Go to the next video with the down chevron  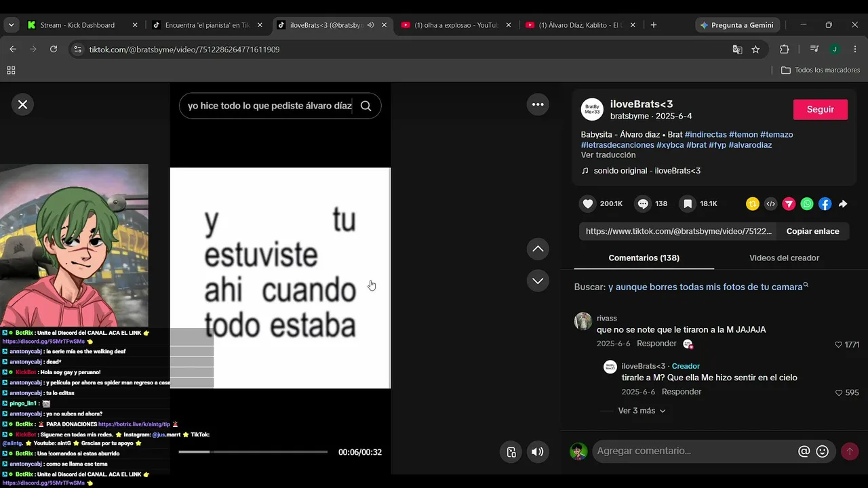(x=538, y=281)
